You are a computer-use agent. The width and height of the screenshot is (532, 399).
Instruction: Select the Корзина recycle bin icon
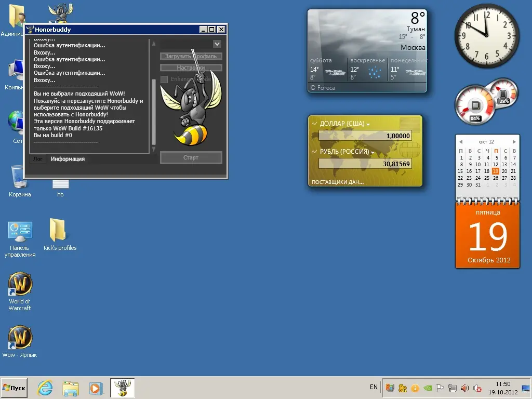pos(20,181)
